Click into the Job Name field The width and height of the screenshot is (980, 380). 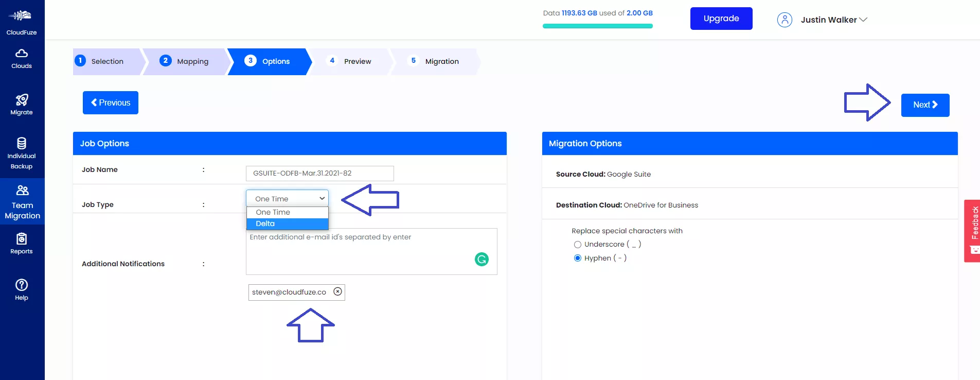[320, 174]
